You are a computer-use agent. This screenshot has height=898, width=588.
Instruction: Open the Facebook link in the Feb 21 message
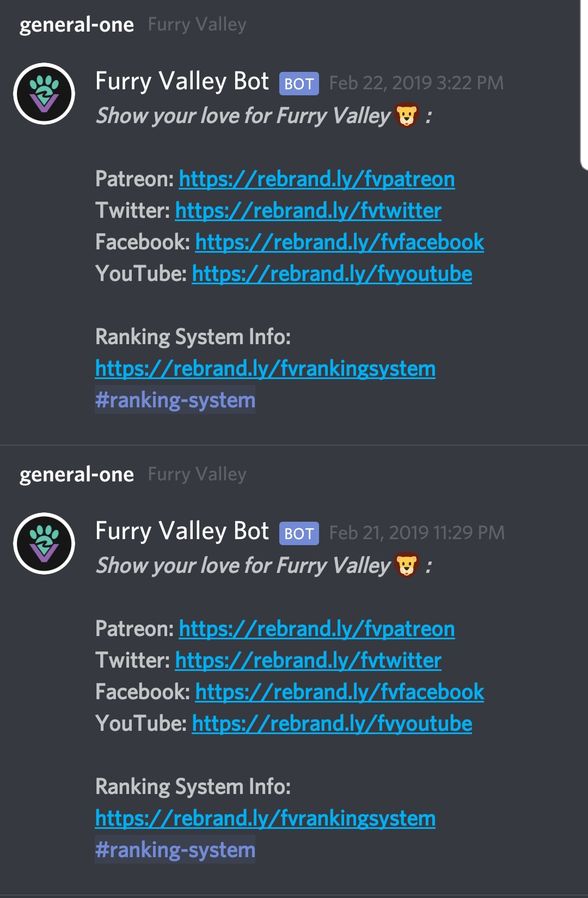[x=340, y=692]
